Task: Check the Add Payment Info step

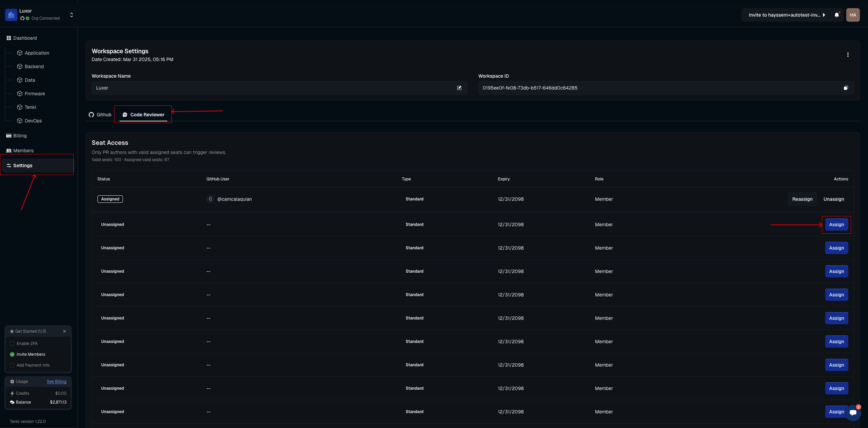Action: click(12, 365)
